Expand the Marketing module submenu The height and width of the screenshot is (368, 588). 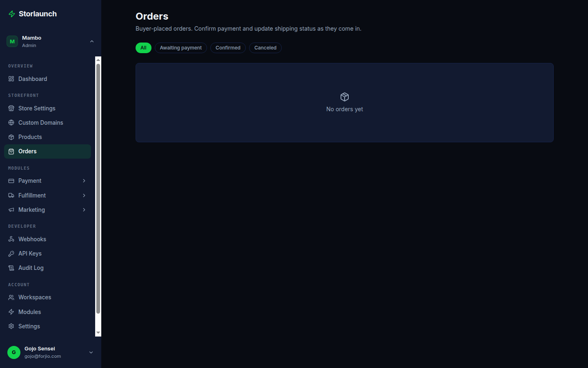point(84,210)
